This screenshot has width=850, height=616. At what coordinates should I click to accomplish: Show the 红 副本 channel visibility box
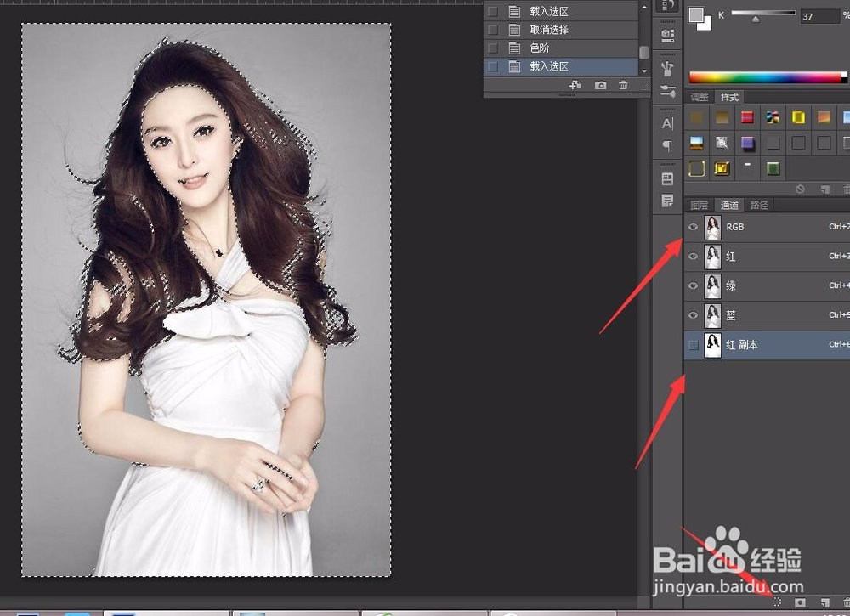[694, 345]
